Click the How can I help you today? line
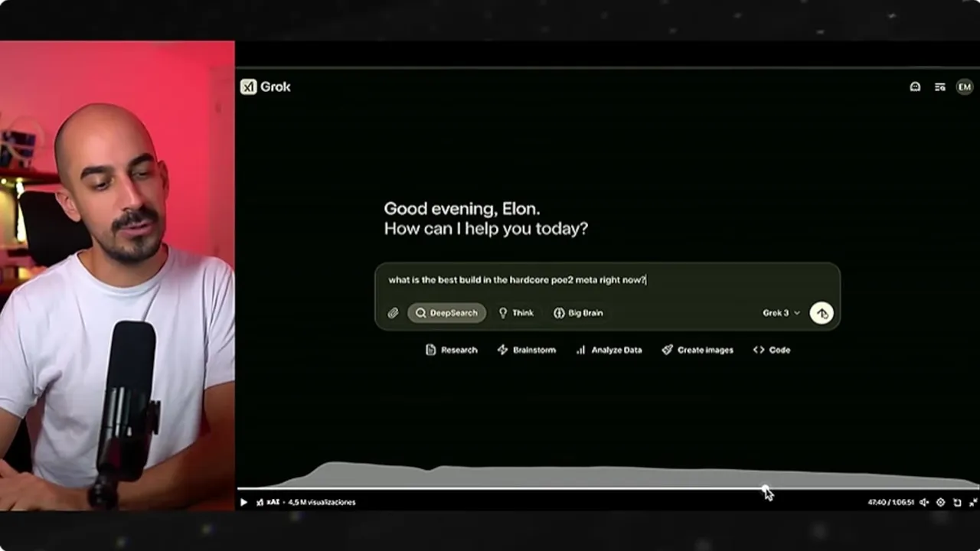This screenshot has height=551, width=980. [485, 228]
